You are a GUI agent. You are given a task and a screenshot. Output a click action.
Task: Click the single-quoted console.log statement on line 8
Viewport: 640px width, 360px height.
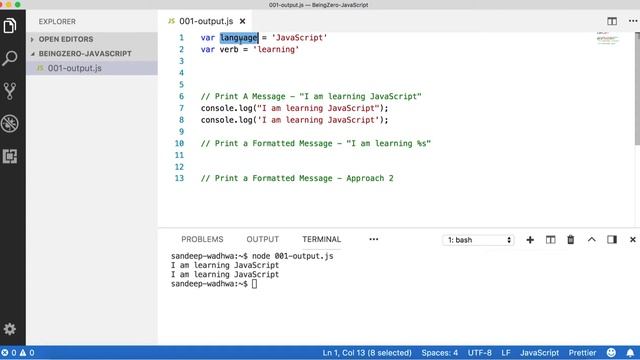pyautogui.click(x=294, y=120)
